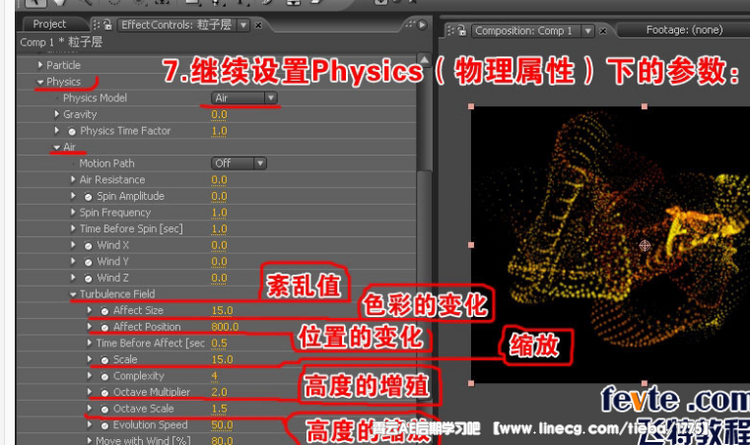Click top-center layer handle in composition viewer

(x=644, y=106)
